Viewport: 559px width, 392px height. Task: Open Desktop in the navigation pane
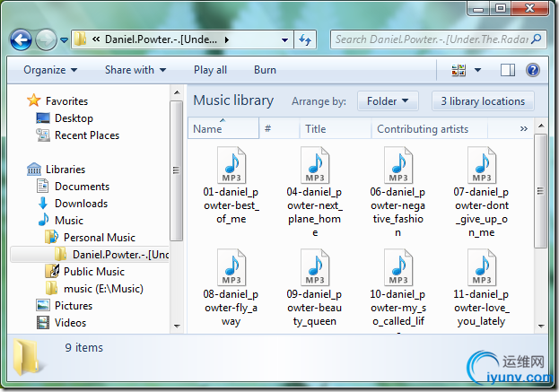tap(74, 118)
